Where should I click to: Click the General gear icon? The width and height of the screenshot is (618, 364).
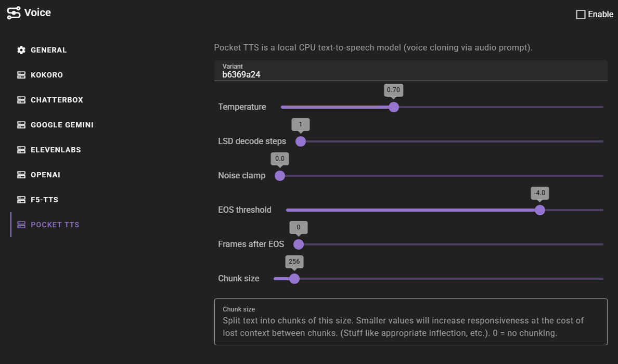tap(21, 50)
